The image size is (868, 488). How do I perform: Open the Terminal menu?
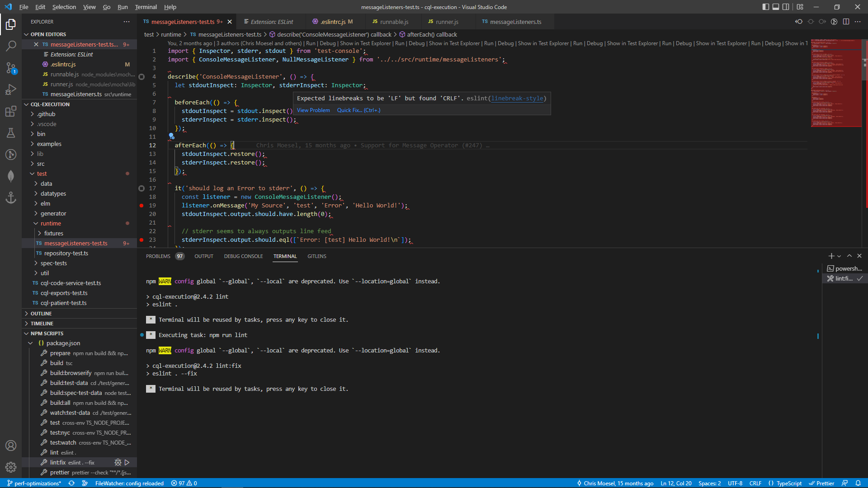pos(146,7)
